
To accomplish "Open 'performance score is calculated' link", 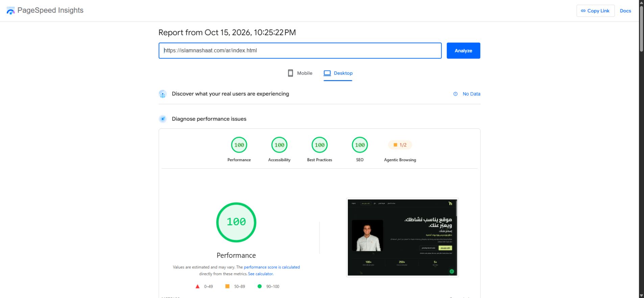I will (x=272, y=267).
